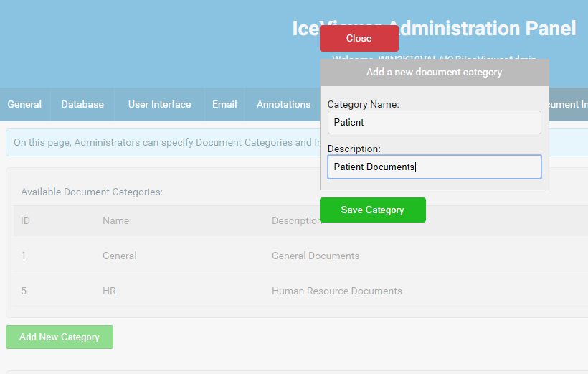Select the HR category row name

[x=109, y=291]
